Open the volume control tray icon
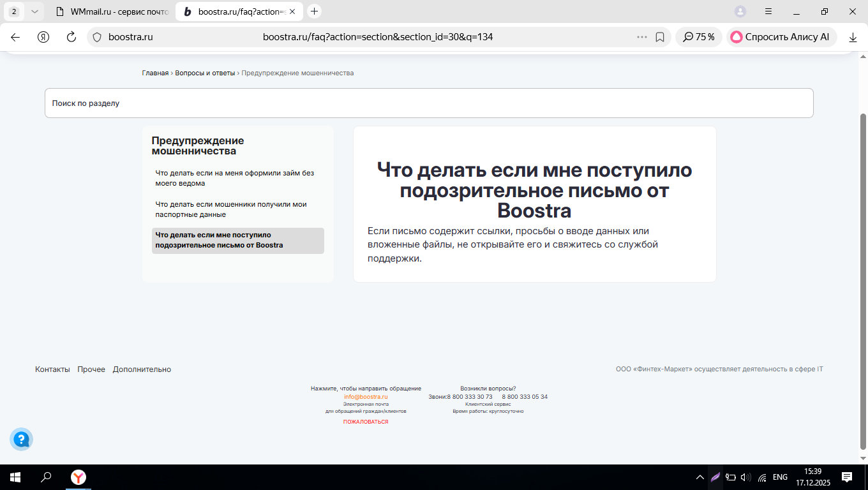The image size is (868, 490). [x=746, y=477]
